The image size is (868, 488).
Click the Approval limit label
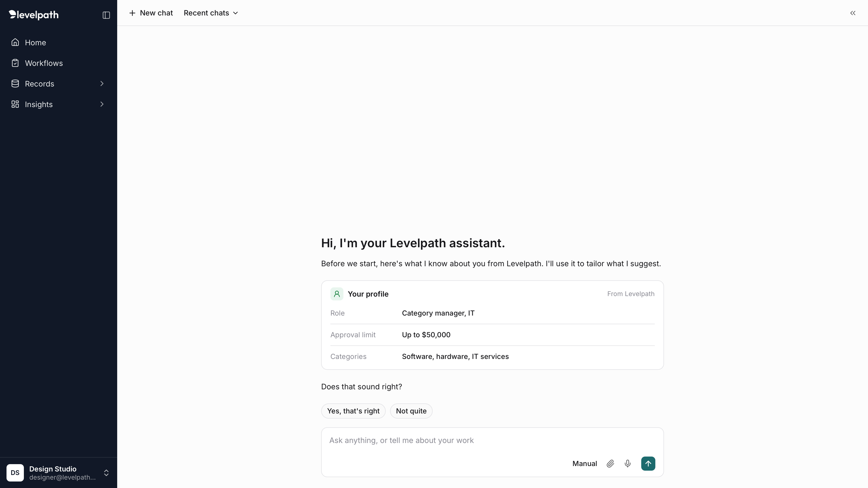tap(353, 335)
